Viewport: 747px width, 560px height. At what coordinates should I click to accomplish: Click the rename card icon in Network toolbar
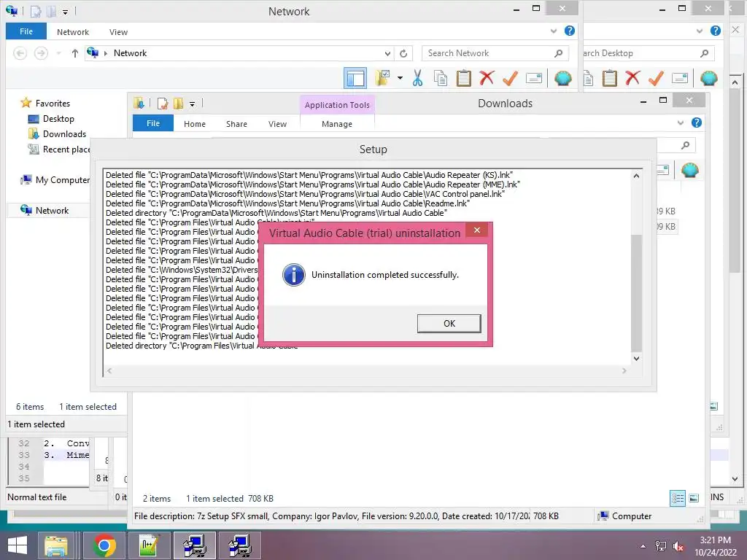tap(533, 78)
